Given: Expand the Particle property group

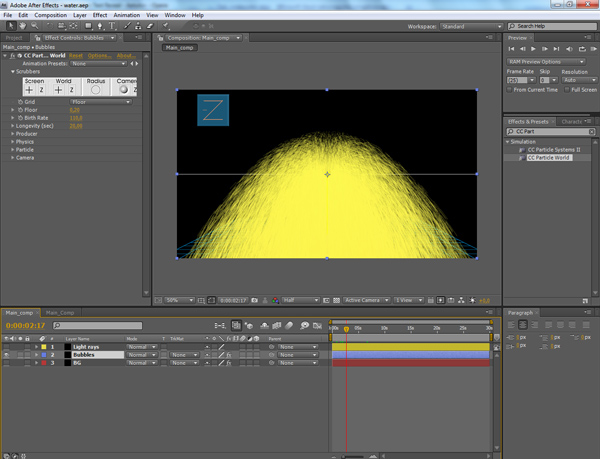Looking at the screenshot, I should [13, 150].
